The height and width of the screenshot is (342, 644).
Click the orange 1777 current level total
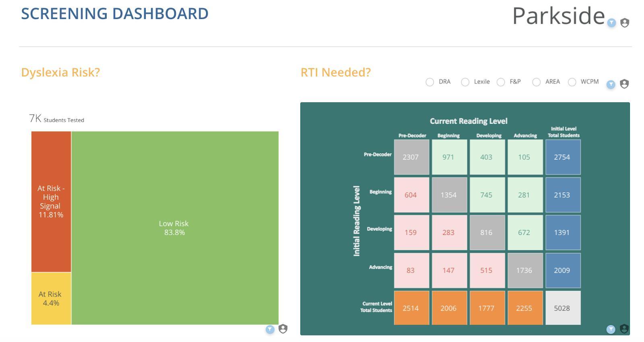tap(487, 308)
